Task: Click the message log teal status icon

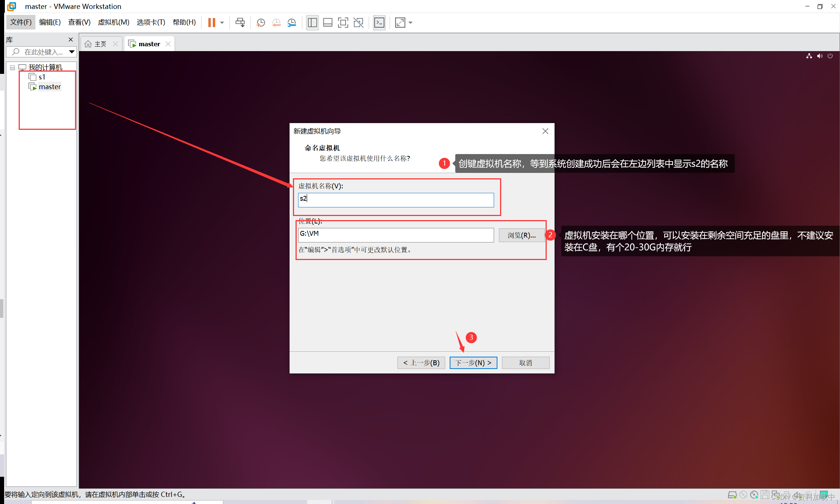Action: coord(824,495)
